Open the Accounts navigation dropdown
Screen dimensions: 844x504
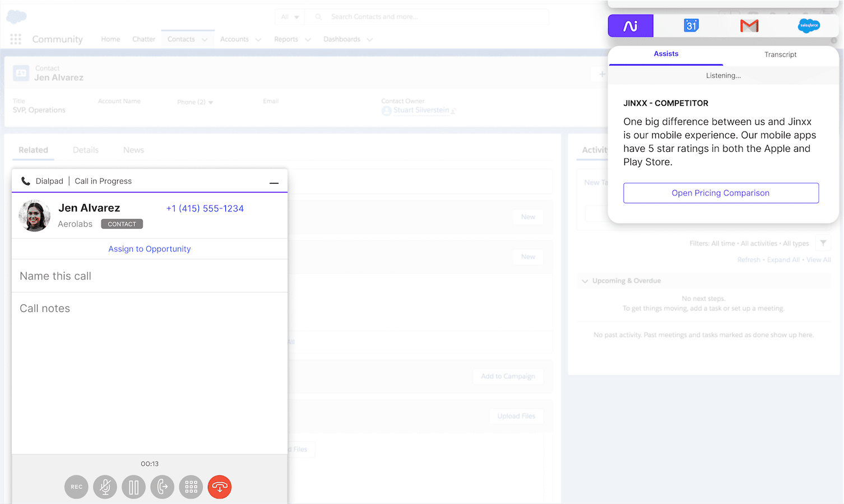(258, 39)
